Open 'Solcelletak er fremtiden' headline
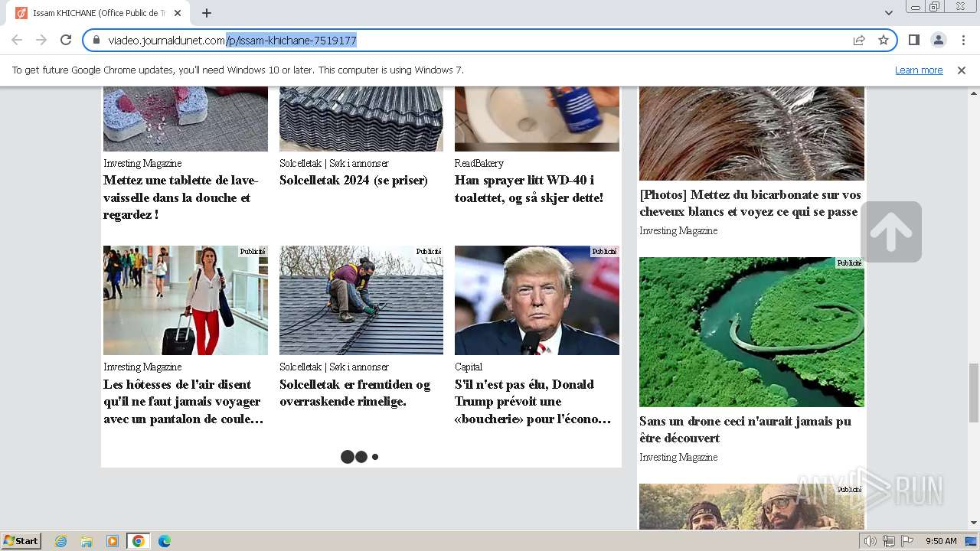This screenshot has height=551, width=980. pos(355,393)
